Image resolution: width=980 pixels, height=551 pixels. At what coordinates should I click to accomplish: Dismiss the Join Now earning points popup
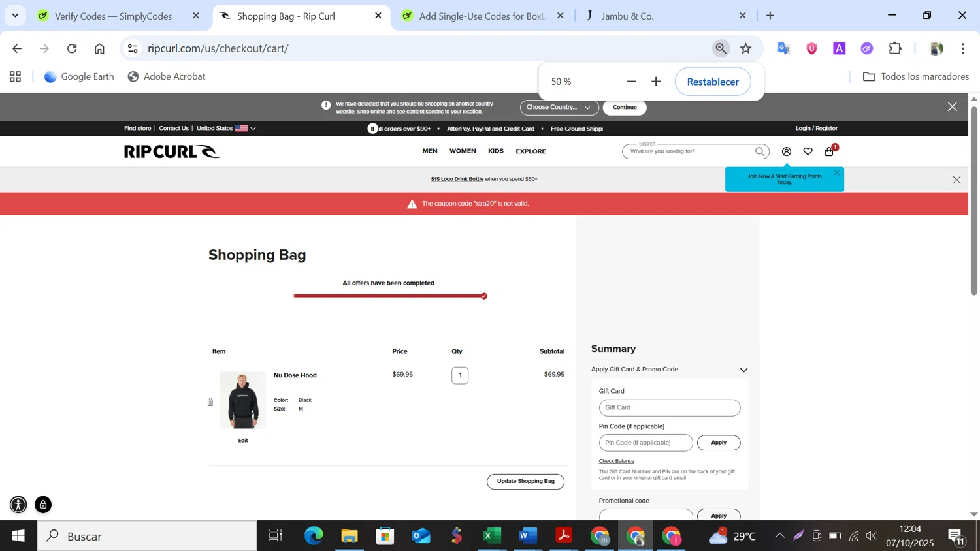pos(837,173)
